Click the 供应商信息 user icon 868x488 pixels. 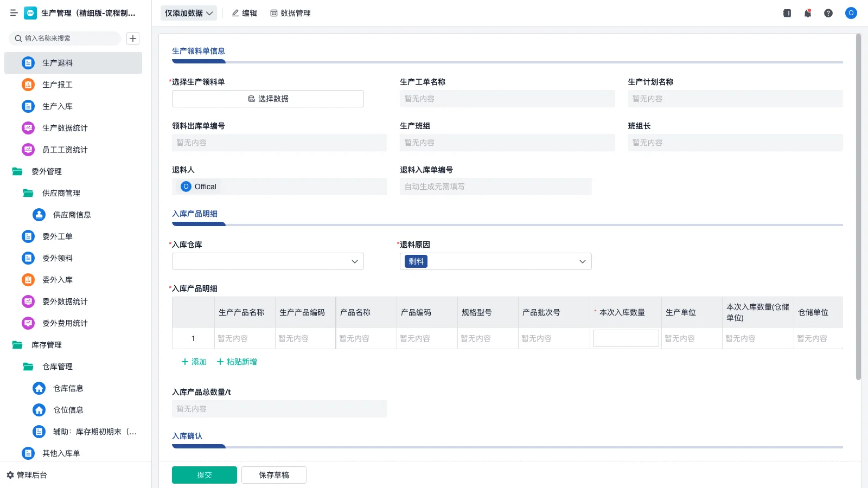[39, 215]
